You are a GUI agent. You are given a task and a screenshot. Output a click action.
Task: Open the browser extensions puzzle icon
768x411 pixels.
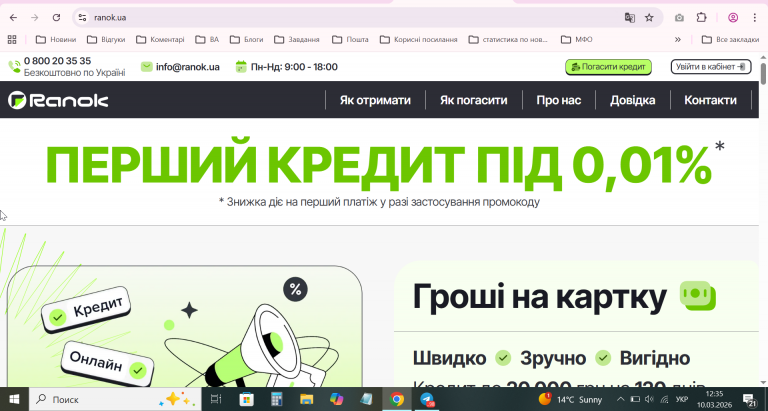pos(701,18)
